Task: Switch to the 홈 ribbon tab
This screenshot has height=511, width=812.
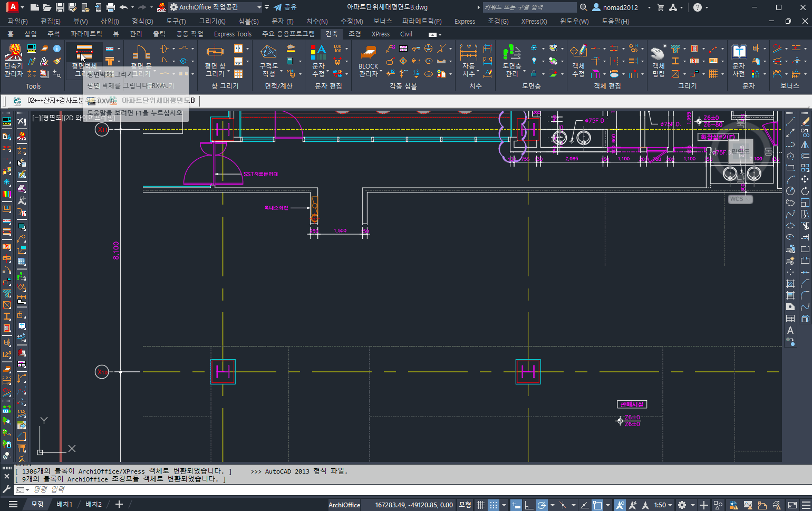Action: (10, 34)
